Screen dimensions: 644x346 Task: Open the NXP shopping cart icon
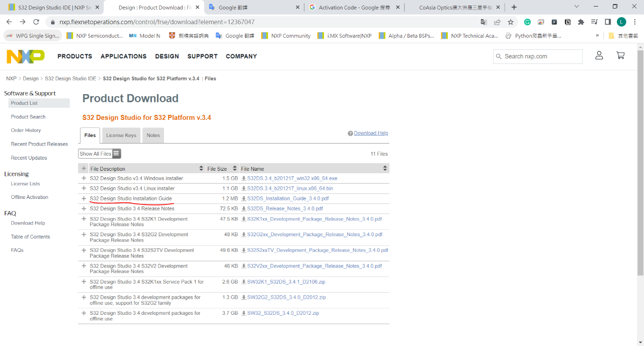620,56
